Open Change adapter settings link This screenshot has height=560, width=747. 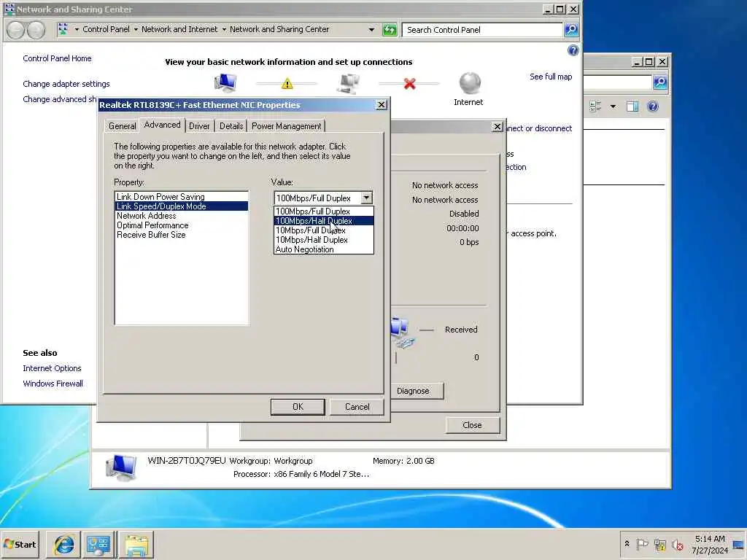tap(66, 84)
